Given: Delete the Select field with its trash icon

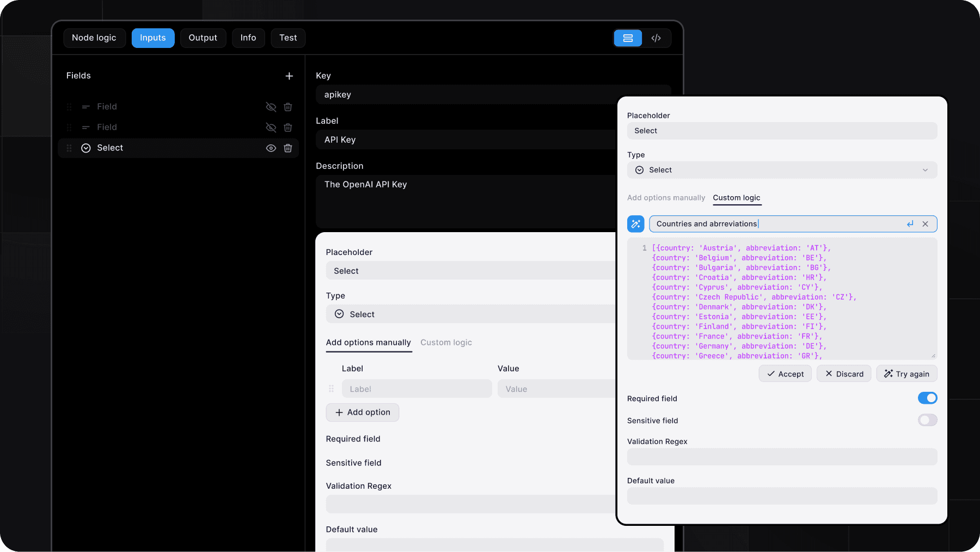Looking at the screenshot, I should tap(288, 148).
